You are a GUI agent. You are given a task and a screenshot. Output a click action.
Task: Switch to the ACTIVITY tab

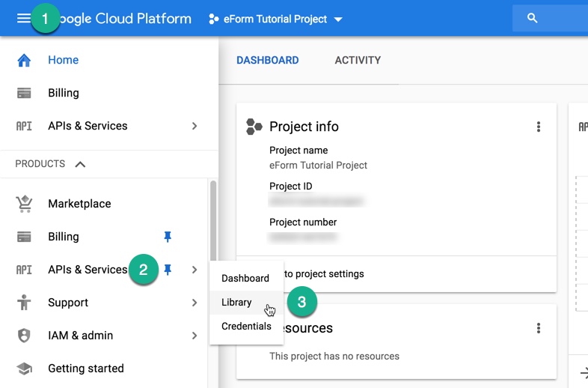pos(358,60)
